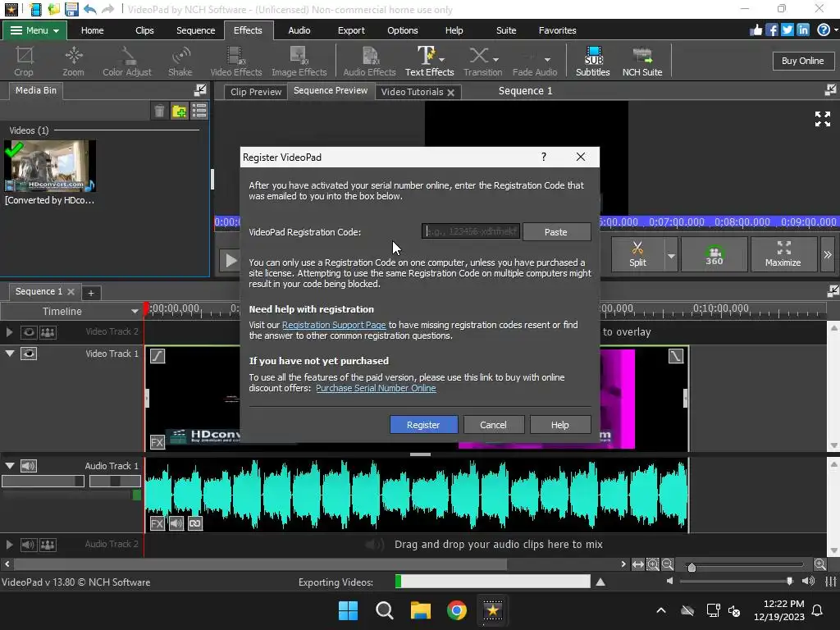
Task: Toggle Video Track 2 group icon
Action: (x=48, y=332)
